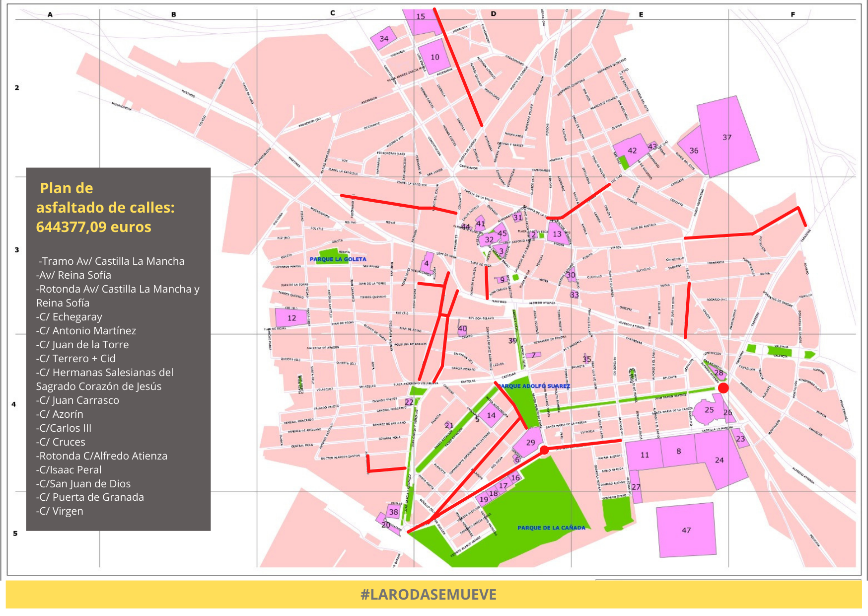Click the red roundabout dot below building 29
The width and height of the screenshot is (868, 616).
(544, 450)
